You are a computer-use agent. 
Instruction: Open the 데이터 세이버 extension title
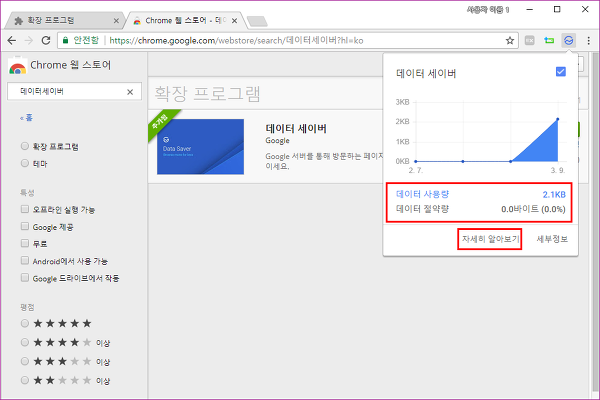[296, 129]
